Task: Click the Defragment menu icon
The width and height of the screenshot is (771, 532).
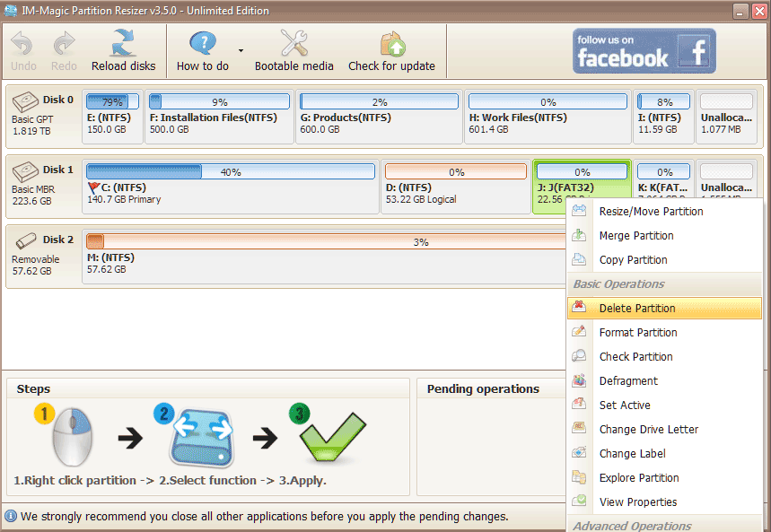Action: (579, 379)
